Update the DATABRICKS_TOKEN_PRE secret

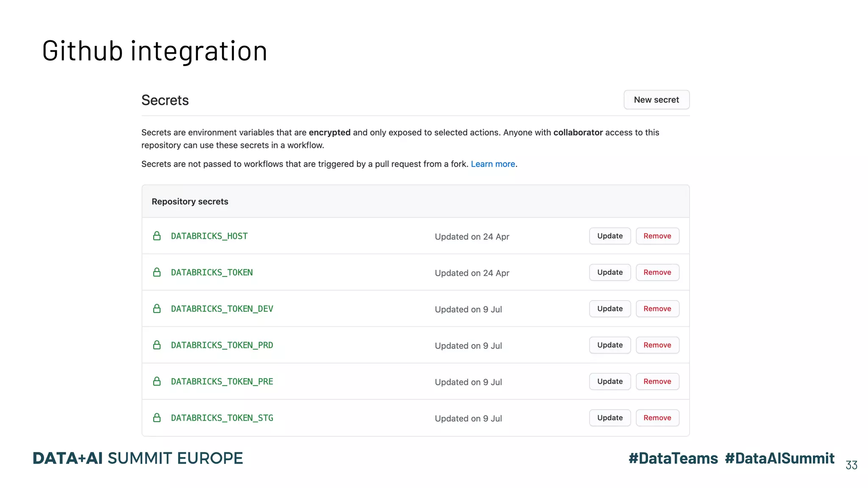tap(610, 382)
